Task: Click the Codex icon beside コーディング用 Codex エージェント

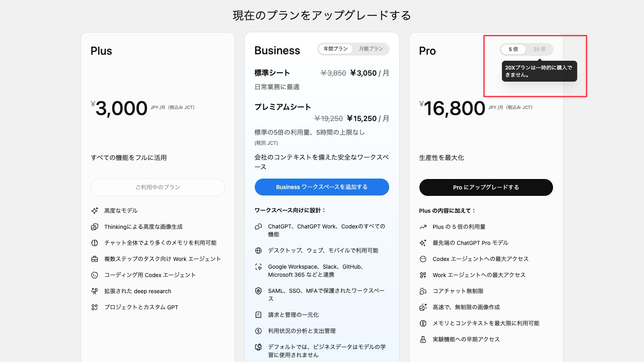Action: click(x=95, y=275)
